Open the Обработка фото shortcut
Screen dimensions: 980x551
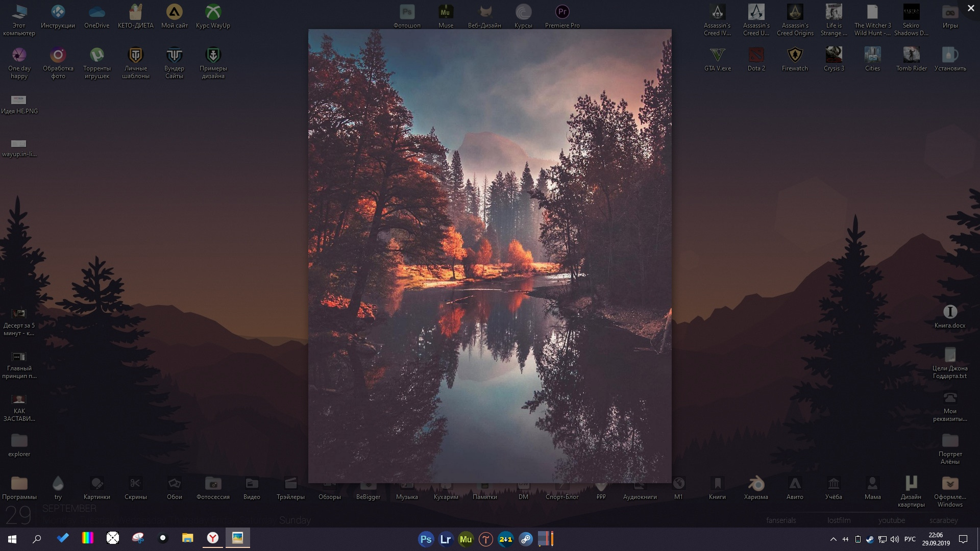pos(58,62)
